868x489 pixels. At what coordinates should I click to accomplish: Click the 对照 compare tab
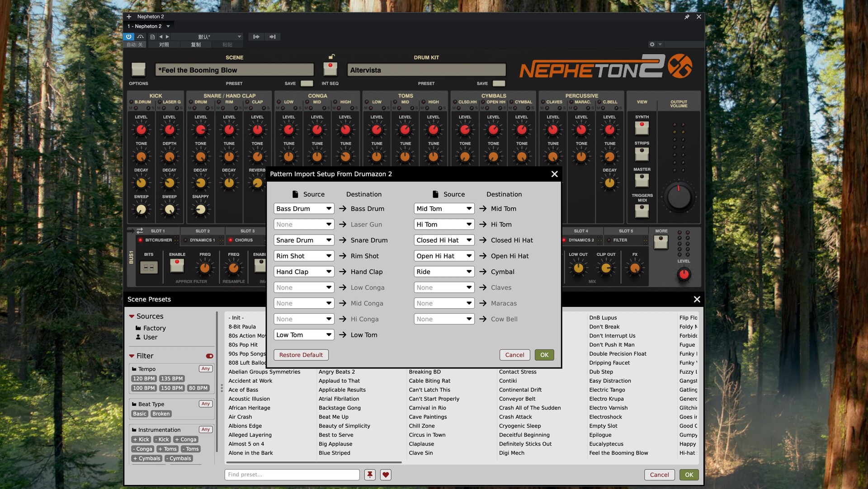[x=164, y=45]
